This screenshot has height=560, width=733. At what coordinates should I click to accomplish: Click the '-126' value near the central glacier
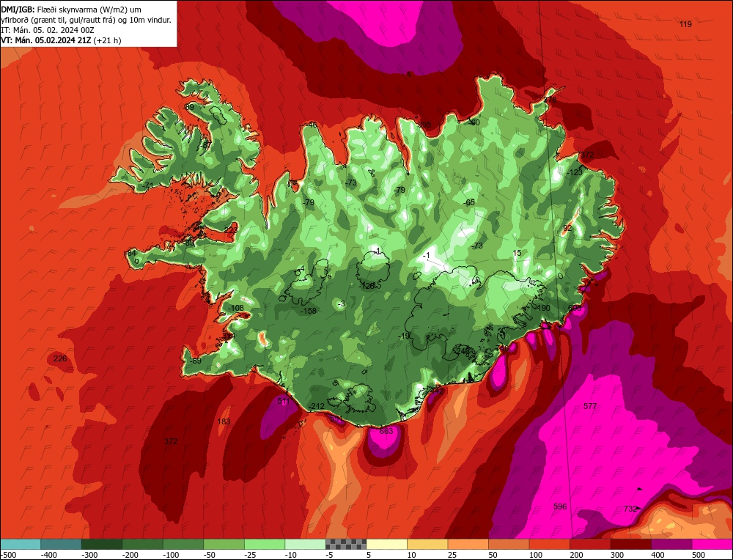[367, 286]
